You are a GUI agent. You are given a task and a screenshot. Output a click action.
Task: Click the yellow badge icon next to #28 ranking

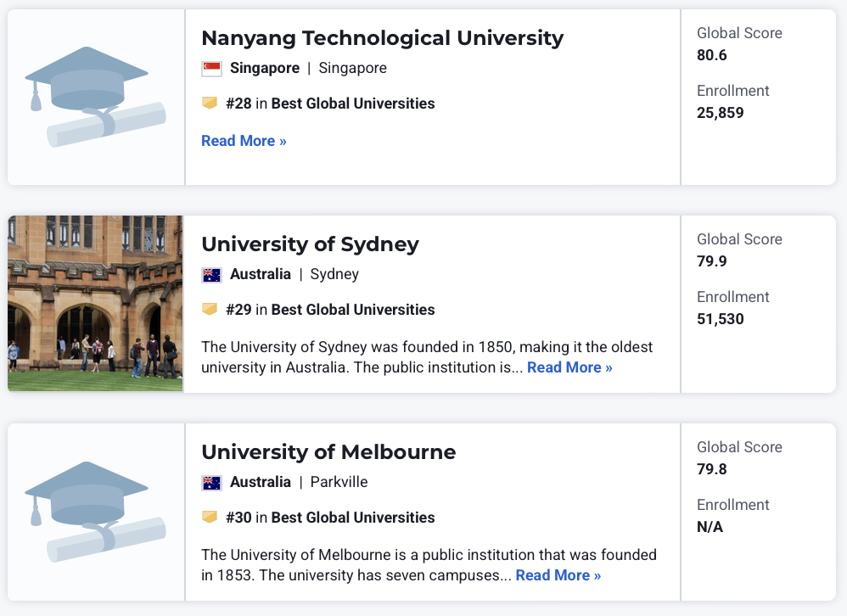(x=210, y=103)
